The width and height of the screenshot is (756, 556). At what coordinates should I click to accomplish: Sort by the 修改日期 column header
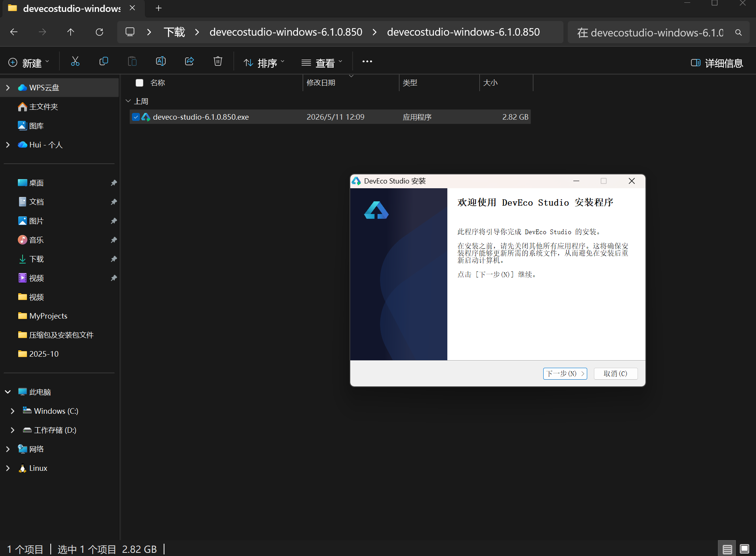click(321, 83)
